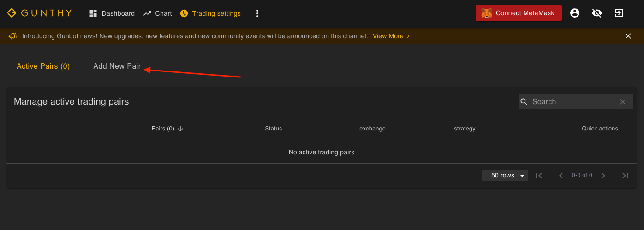
Task: Go to next page of pairs
Action: pyautogui.click(x=603, y=175)
